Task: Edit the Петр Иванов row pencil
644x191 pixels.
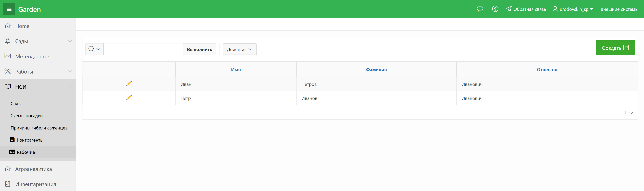Action: [129, 98]
